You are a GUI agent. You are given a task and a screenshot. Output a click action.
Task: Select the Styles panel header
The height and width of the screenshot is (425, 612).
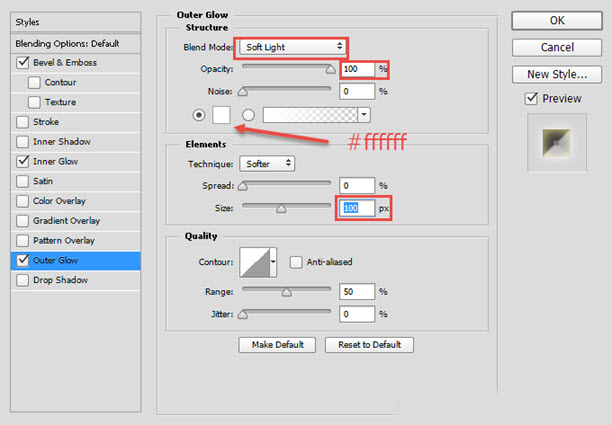click(75, 22)
